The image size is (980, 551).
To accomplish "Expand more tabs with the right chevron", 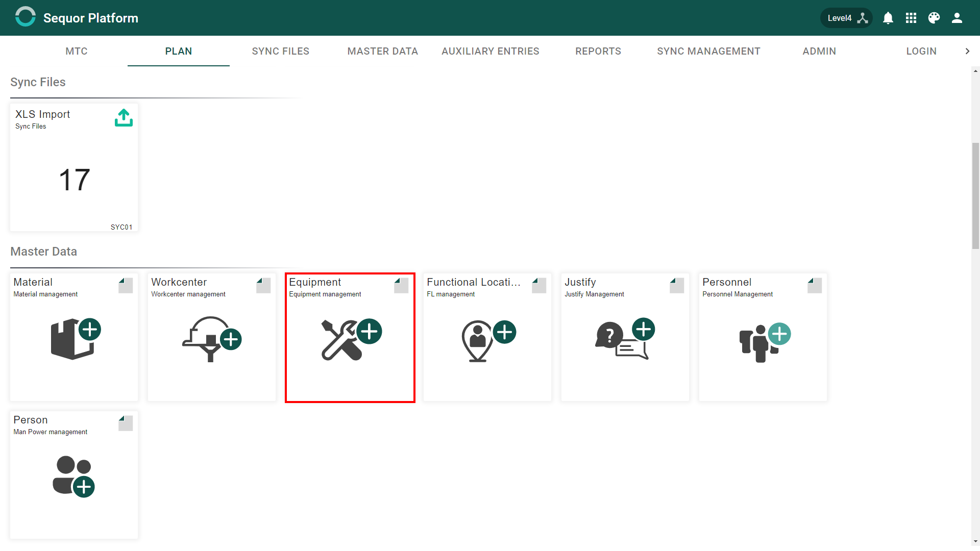I will click(968, 51).
